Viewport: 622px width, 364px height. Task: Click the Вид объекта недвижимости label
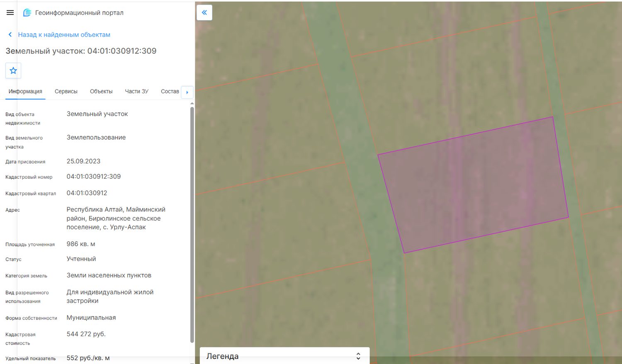click(23, 119)
